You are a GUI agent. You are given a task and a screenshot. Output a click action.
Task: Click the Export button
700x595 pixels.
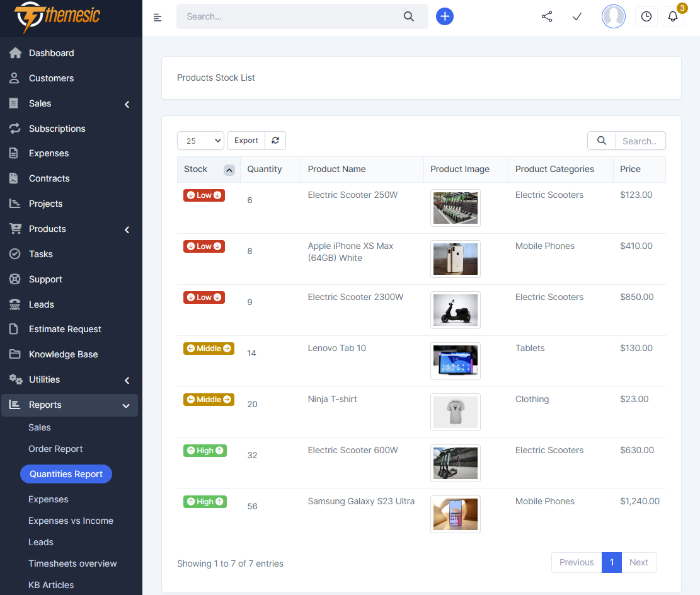246,140
